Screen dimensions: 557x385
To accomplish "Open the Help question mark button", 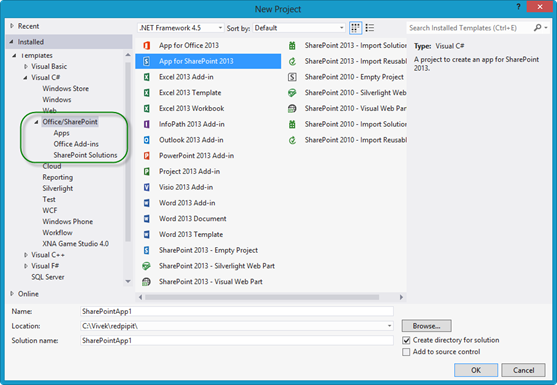I will [x=518, y=7].
